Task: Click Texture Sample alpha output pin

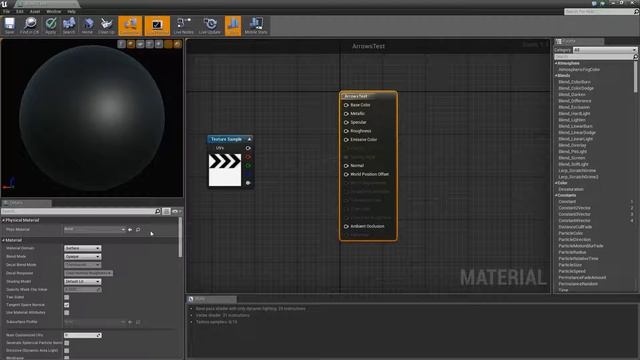Action: coord(248,183)
